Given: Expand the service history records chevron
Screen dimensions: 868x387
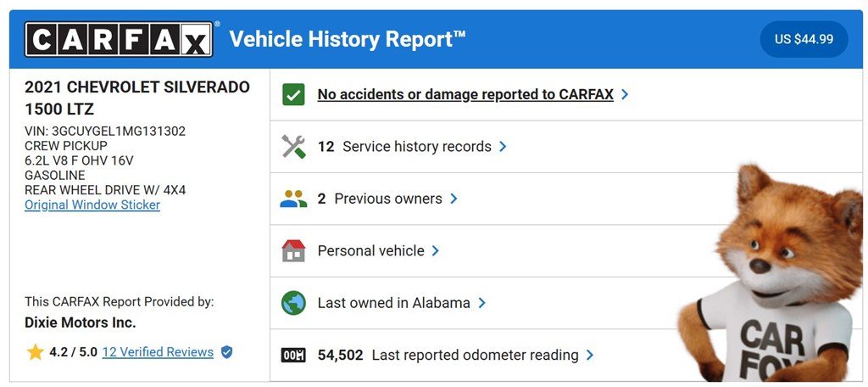Looking at the screenshot, I should [503, 147].
